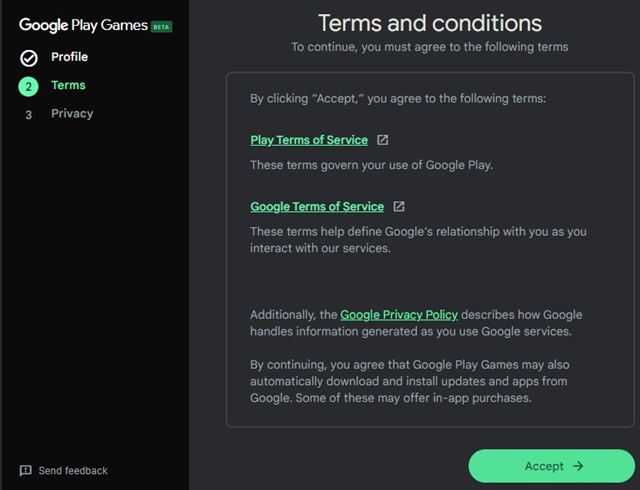
Task: Open external link icon beside Google Terms
Action: pyautogui.click(x=399, y=207)
